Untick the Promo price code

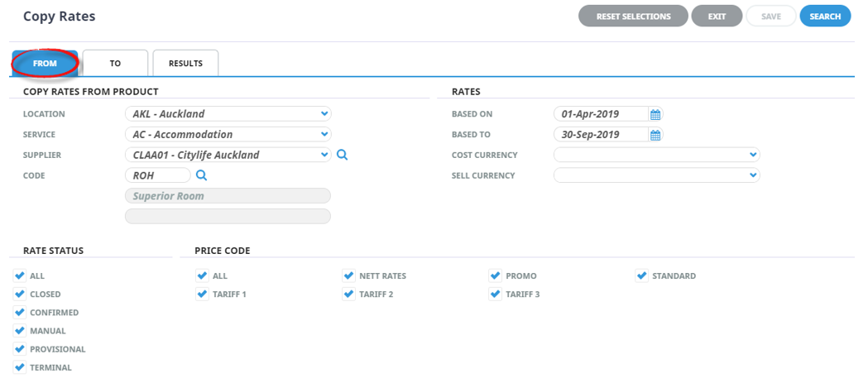(496, 275)
